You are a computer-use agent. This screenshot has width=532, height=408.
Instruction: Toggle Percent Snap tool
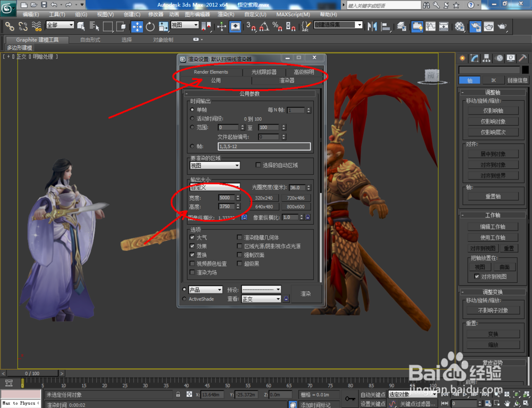coord(277,26)
